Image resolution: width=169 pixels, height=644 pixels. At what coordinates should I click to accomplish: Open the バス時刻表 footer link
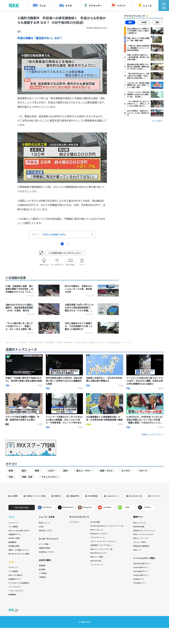43,573
